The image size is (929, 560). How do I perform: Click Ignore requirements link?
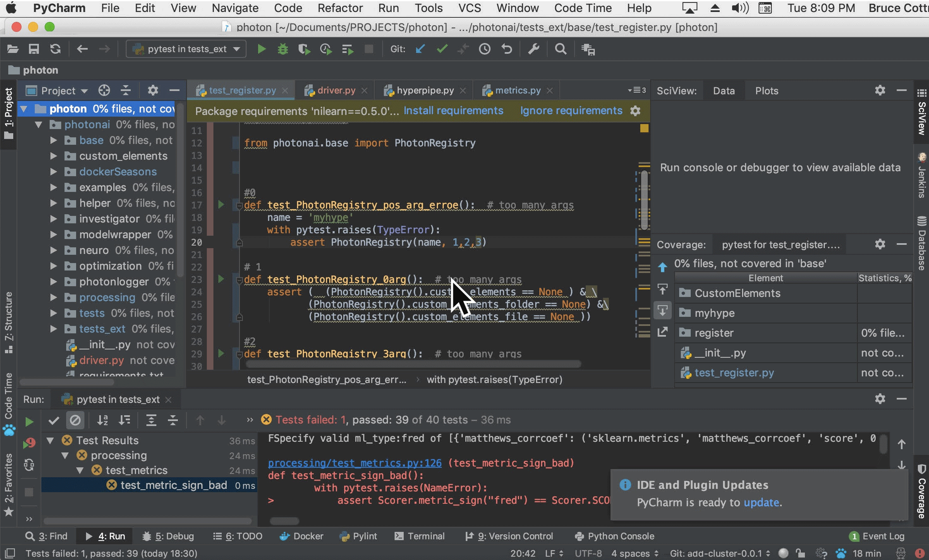click(571, 110)
